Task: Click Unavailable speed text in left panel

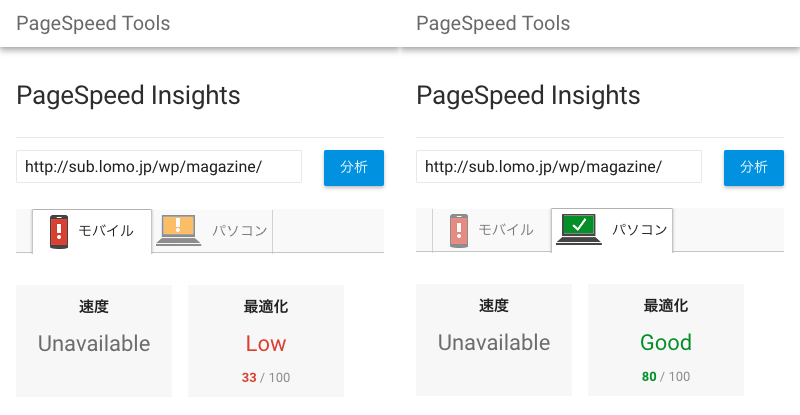Action: click(x=94, y=344)
